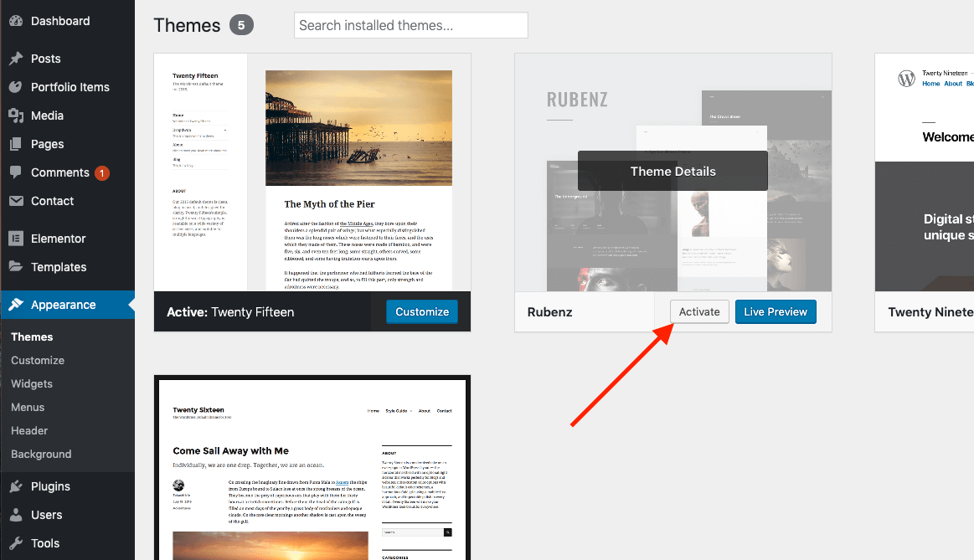Click the Pages icon in sidebar

point(16,144)
